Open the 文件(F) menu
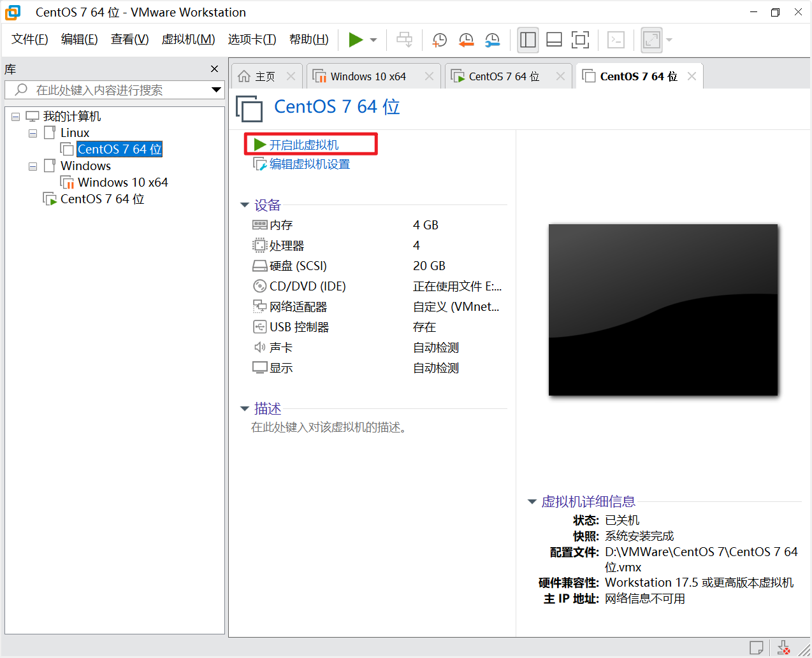 [x=29, y=39]
